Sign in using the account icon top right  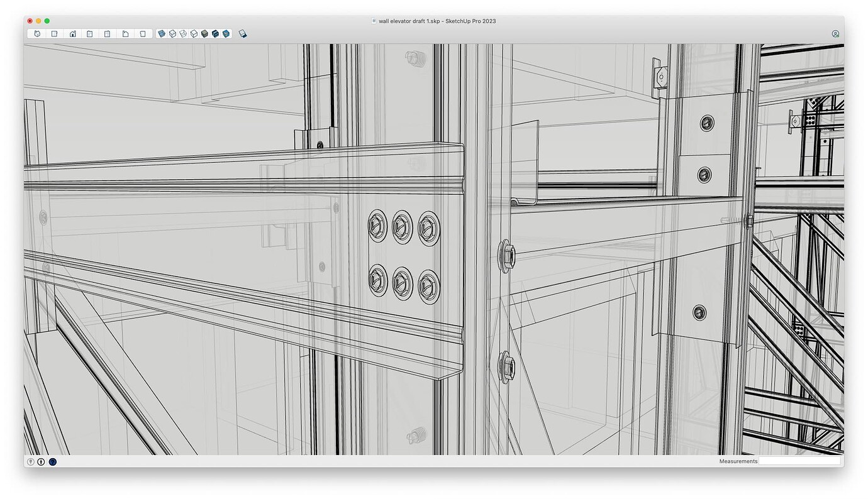835,33
